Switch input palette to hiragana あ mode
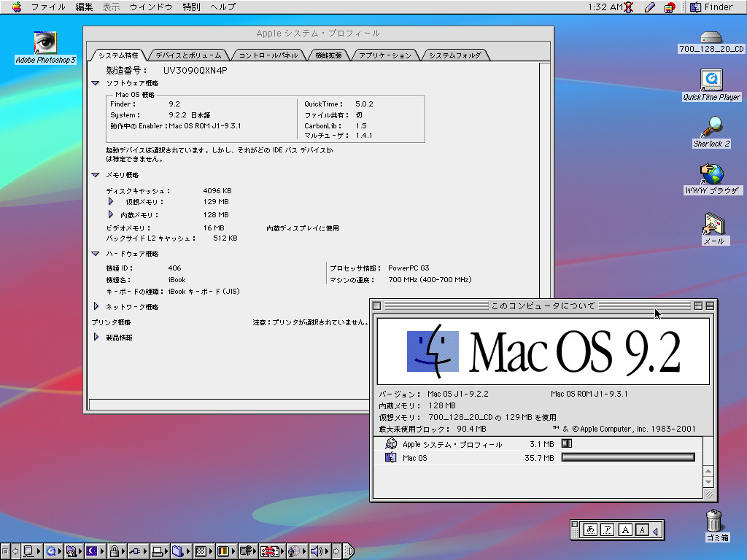The height and width of the screenshot is (560, 747). point(590,529)
